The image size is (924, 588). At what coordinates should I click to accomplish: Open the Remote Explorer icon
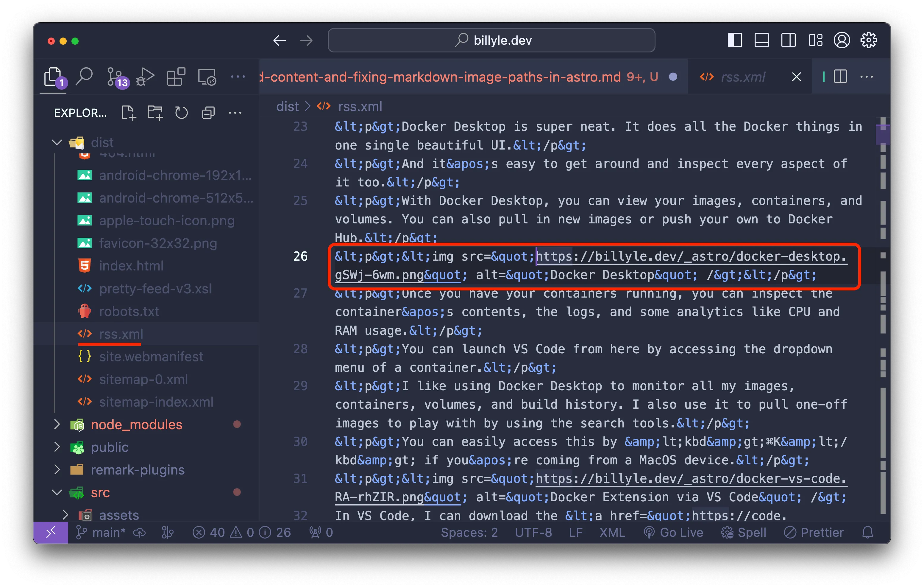tap(207, 77)
